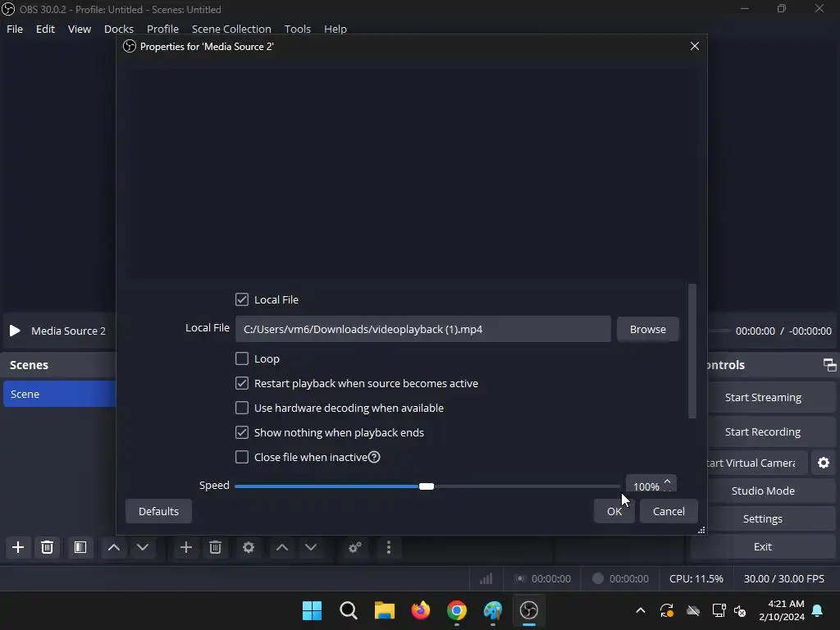Move source down arrow
This screenshot has width=840, height=630.
click(311, 547)
